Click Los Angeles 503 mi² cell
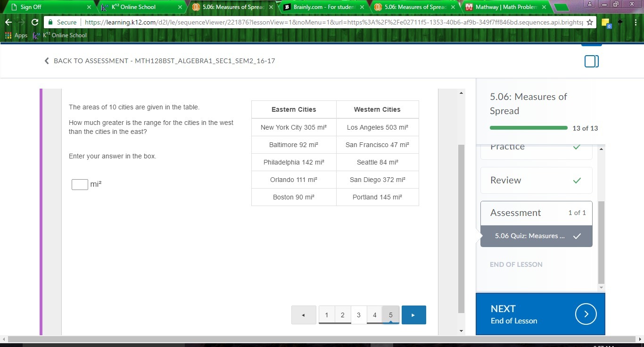The width and height of the screenshot is (644, 347). pyautogui.click(x=377, y=127)
